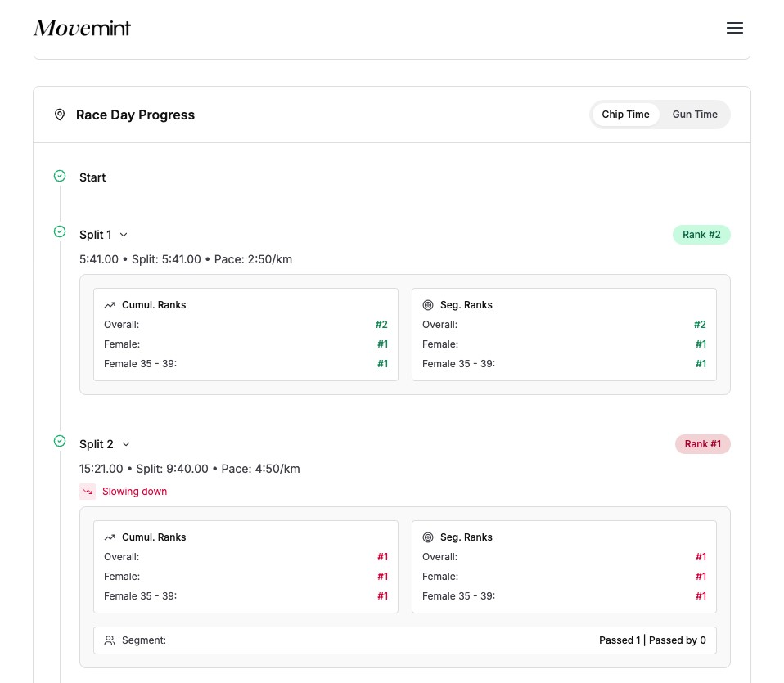Click the Slowing down trend icon
This screenshot has width=784, height=683.
tap(88, 492)
